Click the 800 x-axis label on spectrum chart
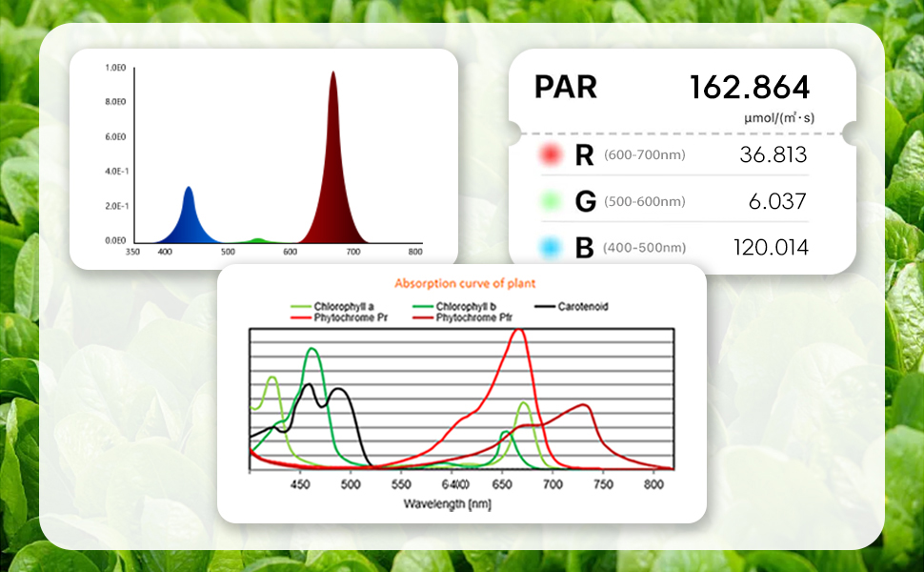The image size is (924, 572). (415, 252)
